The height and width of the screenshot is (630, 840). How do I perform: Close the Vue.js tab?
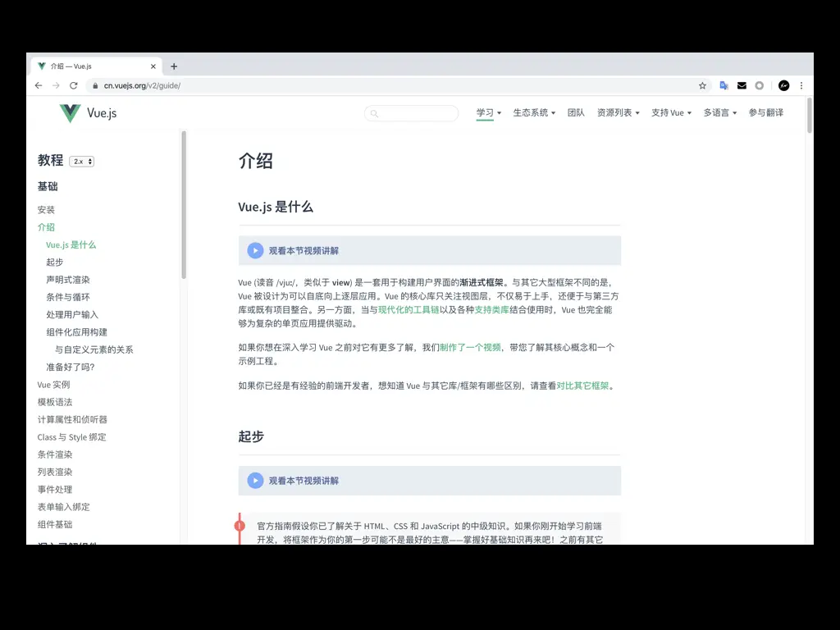153,66
